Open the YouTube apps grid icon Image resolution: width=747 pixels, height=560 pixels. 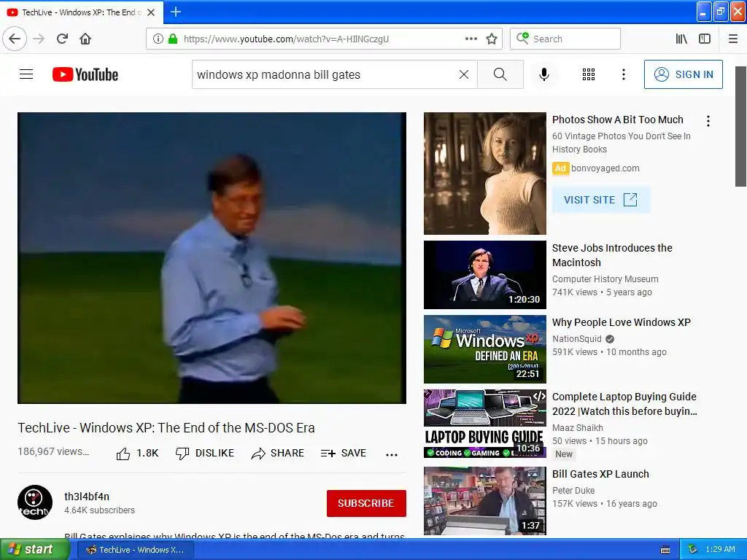[x=589, y=74]
